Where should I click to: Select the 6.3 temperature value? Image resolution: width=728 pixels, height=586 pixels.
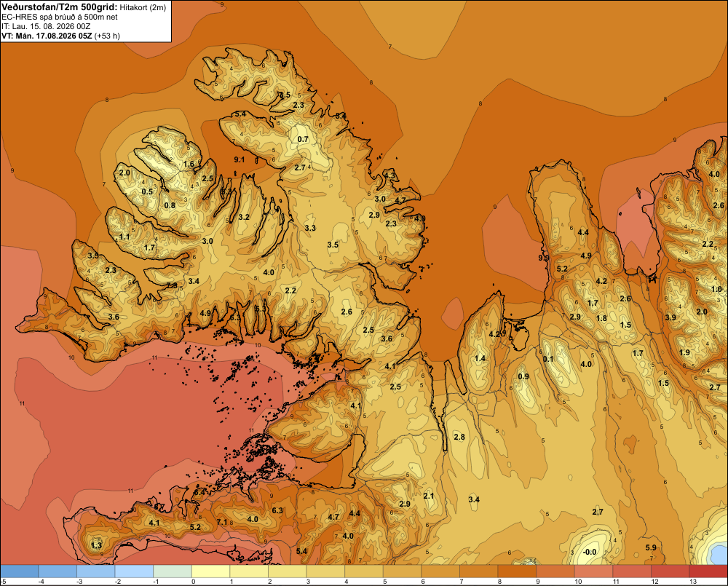277,510
